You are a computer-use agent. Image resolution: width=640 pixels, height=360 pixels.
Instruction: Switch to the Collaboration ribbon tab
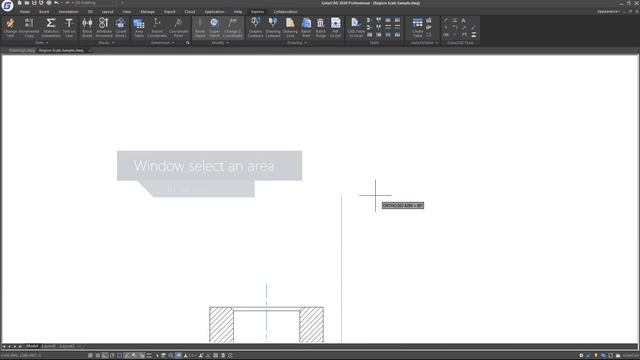coord(285,12)
